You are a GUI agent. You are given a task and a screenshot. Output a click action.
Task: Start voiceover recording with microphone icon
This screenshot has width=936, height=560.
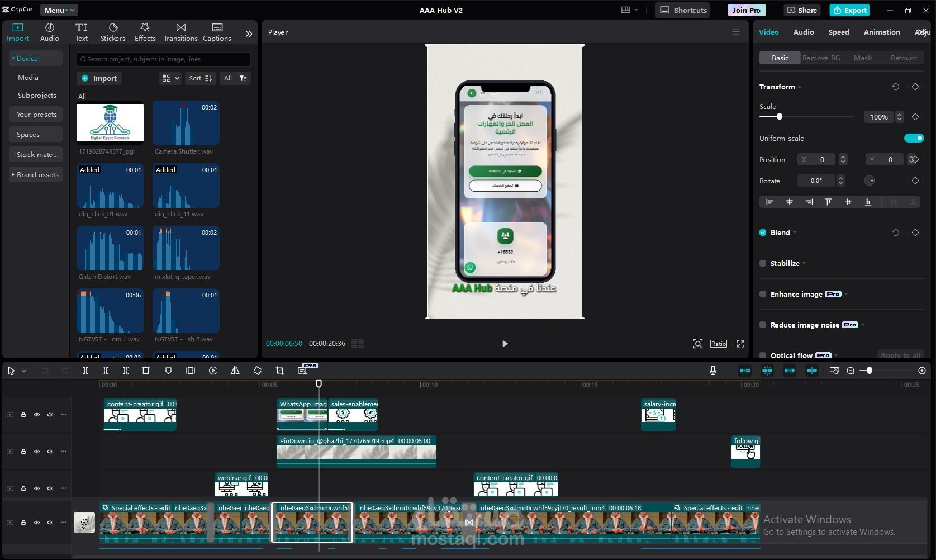pyautogui.click(x=713, y=371)
